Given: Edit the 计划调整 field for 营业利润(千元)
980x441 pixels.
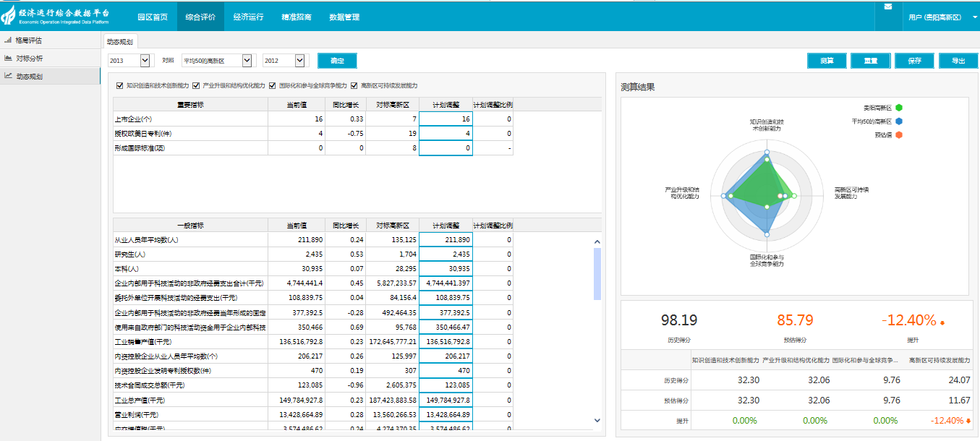Looking at the screenshot, I should (x=446, y=414).
